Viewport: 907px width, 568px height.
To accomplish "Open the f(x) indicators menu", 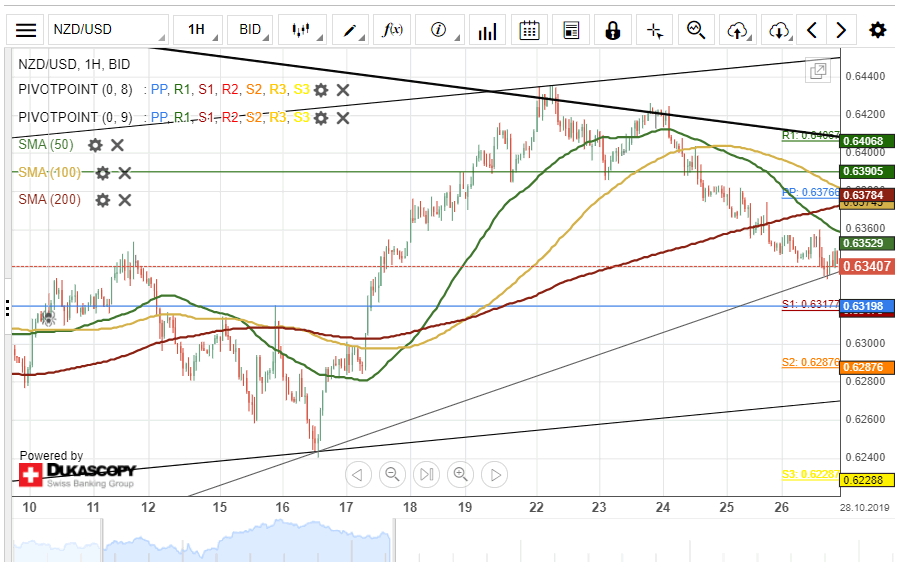I will [393, 30].
